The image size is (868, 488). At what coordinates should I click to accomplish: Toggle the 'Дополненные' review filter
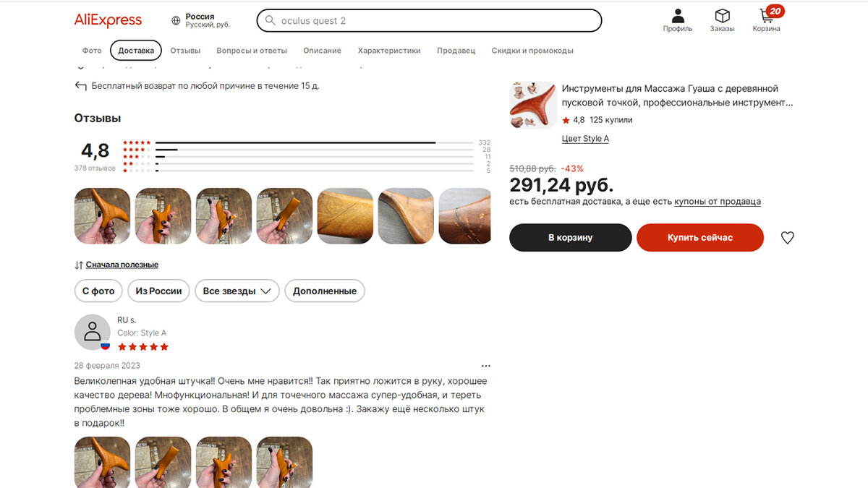click(325, 291)
